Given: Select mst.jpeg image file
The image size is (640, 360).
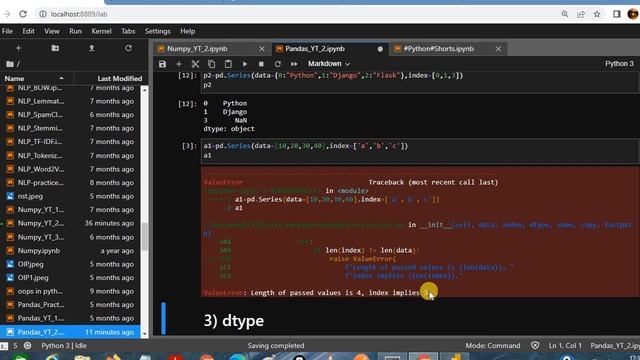Looking at the screenshot, I should click(70, 196).
